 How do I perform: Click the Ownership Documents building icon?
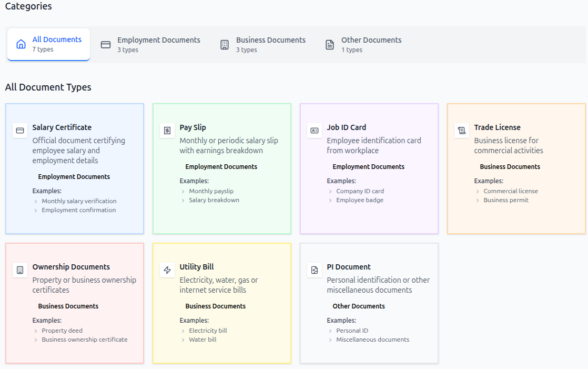[x=20, y=270]
